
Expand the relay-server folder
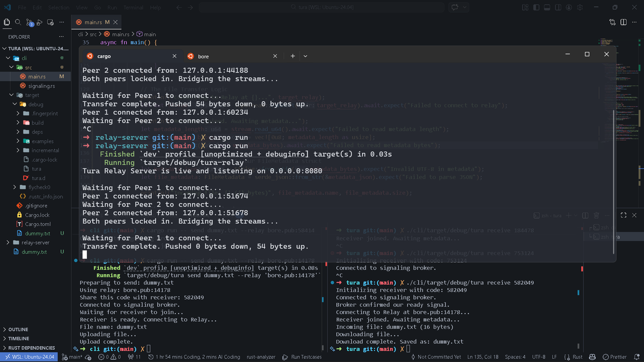coord(35,242)
